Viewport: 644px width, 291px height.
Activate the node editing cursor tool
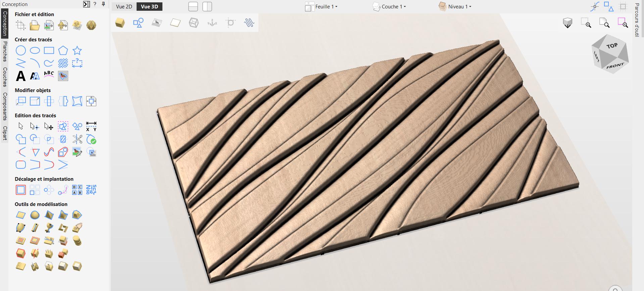(x=35, y=126)
